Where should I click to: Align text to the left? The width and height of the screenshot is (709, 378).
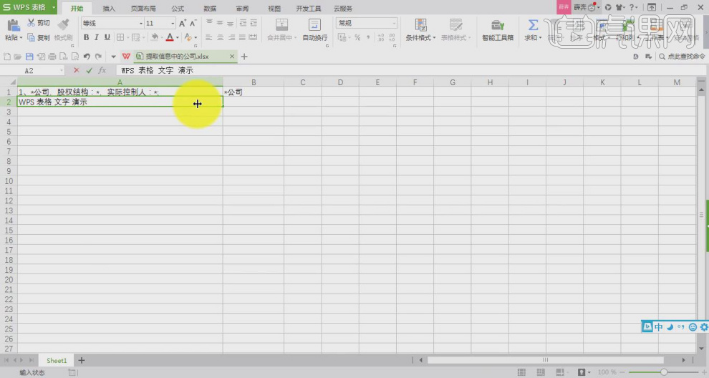pyautogui.click(x=209, y=38)
